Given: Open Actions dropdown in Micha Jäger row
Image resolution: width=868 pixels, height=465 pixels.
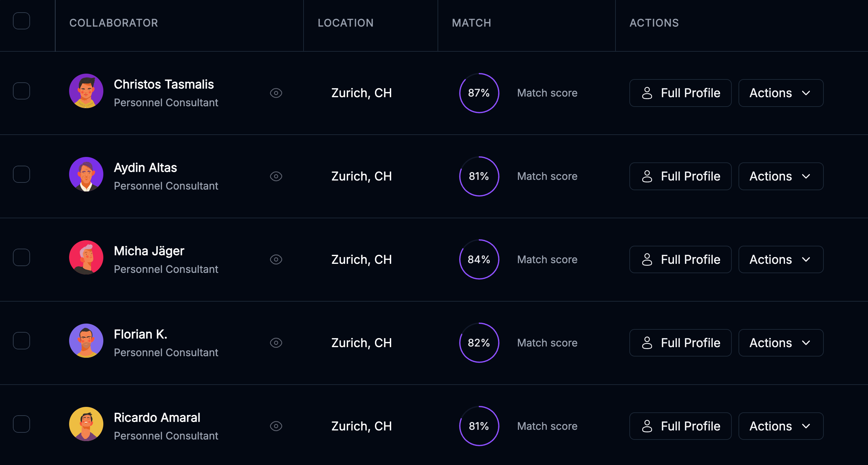Looking at the screenshot, I should pos(780,259).
